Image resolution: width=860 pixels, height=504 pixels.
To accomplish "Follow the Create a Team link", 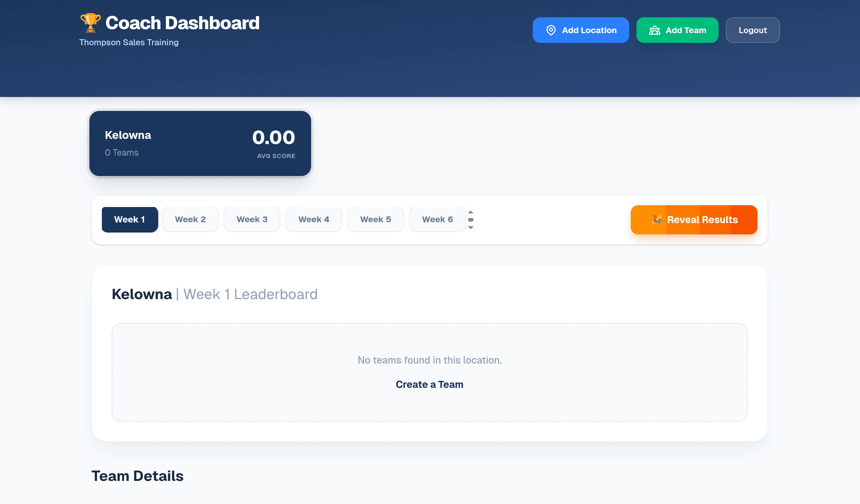I will (x=429, y=384).
